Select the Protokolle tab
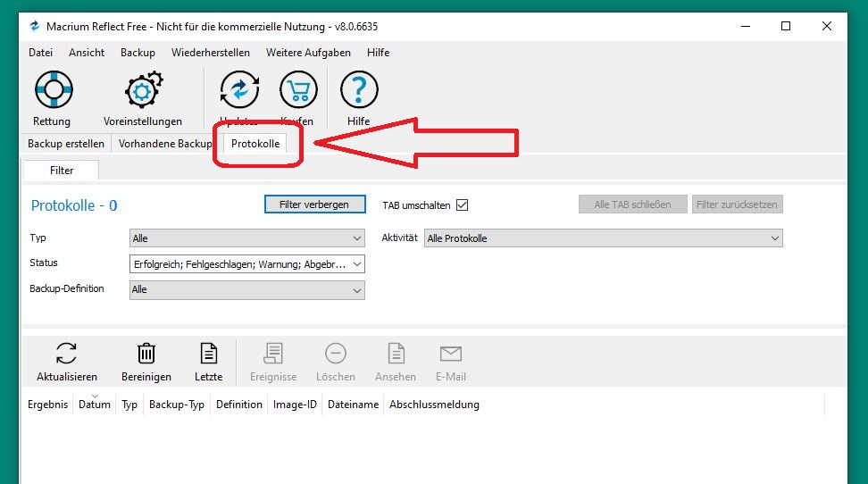The height and width of the screenshot is (484, 868). coord(255,144)
